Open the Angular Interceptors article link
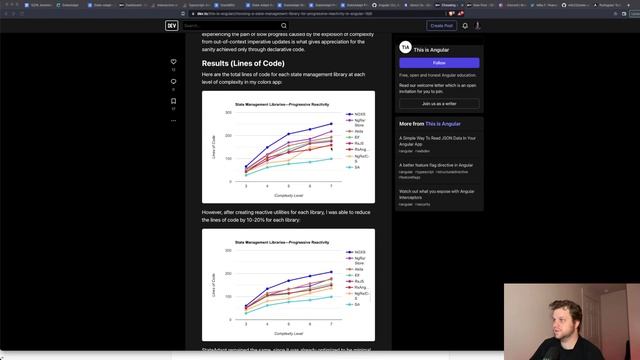 click(x=437, y=194)
